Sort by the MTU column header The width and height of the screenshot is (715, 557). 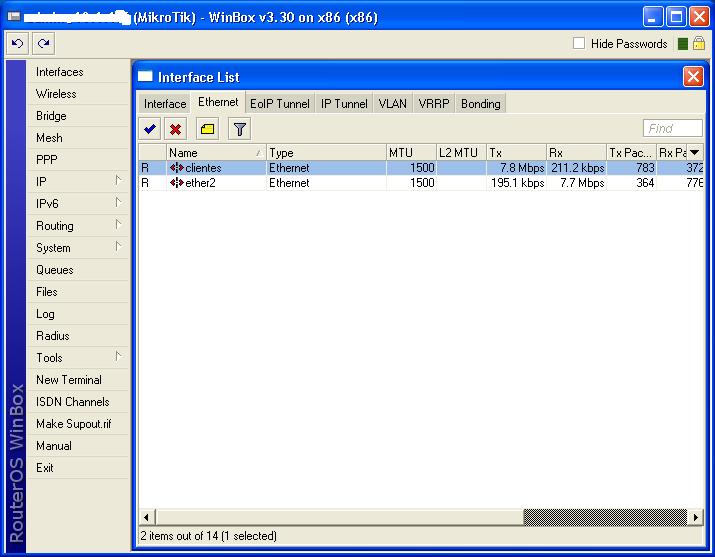(x=411, y=153)
